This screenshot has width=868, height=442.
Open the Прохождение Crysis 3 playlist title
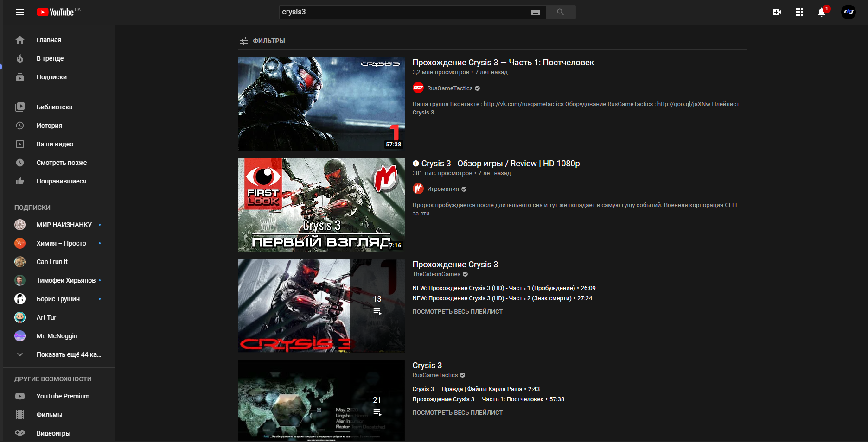pyautogui.click(x=455, y=265)
